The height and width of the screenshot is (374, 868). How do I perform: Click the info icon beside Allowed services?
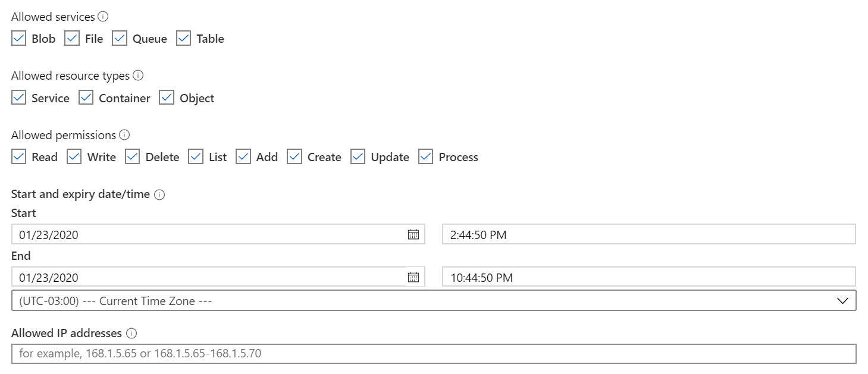coord(103,17)
